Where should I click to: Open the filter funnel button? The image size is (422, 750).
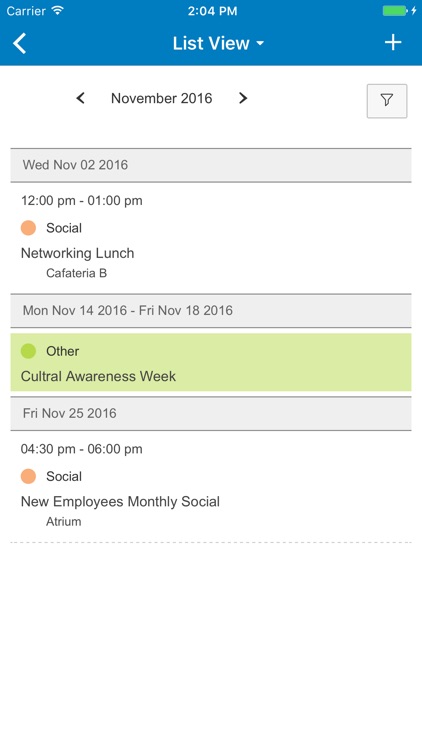tap(387, 100)
